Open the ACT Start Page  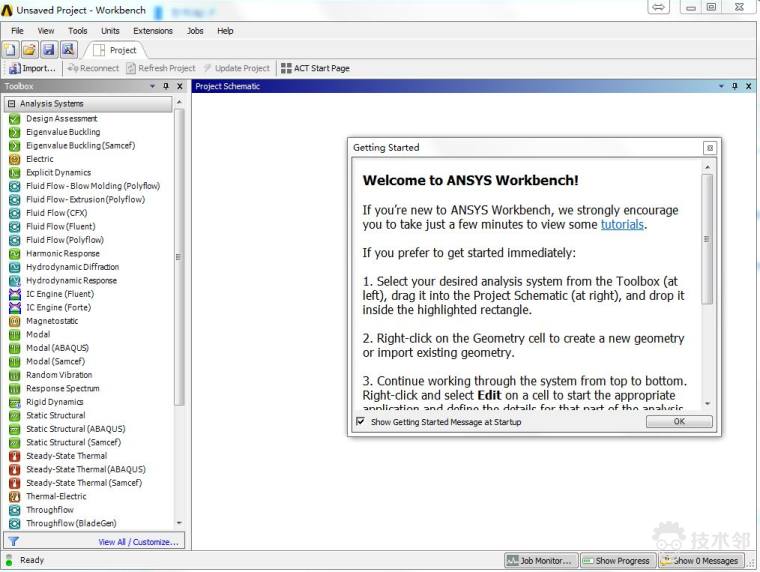[x=315, y=68]
